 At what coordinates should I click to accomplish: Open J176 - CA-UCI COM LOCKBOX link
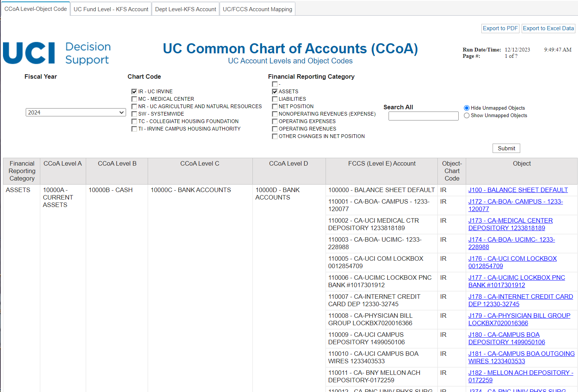click(x=512, y=259)
